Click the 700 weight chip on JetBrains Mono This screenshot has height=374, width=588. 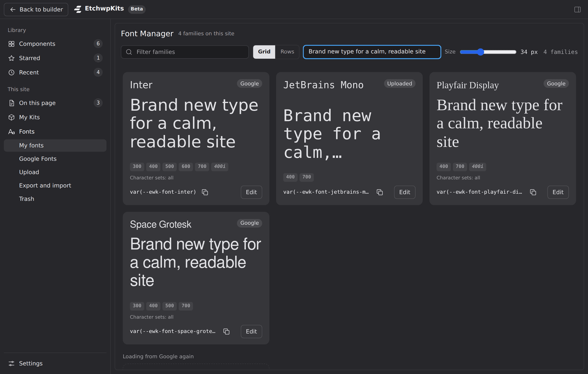306,177
